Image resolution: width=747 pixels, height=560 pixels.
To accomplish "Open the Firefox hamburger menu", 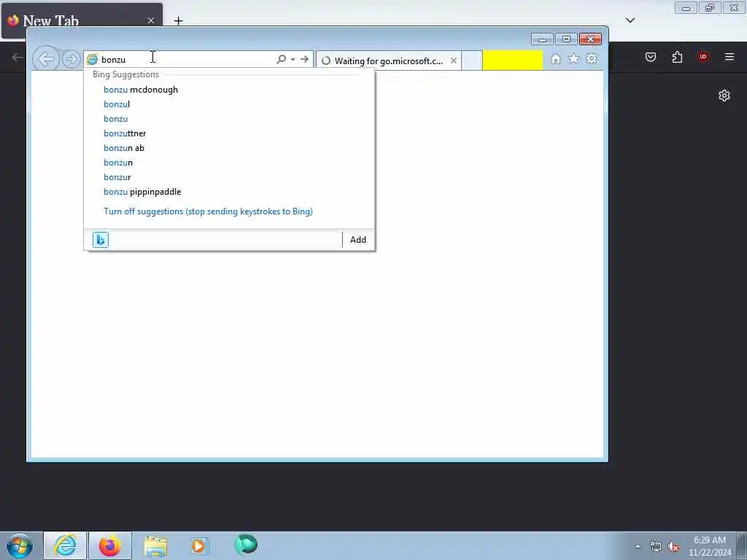I will [729, 57].
